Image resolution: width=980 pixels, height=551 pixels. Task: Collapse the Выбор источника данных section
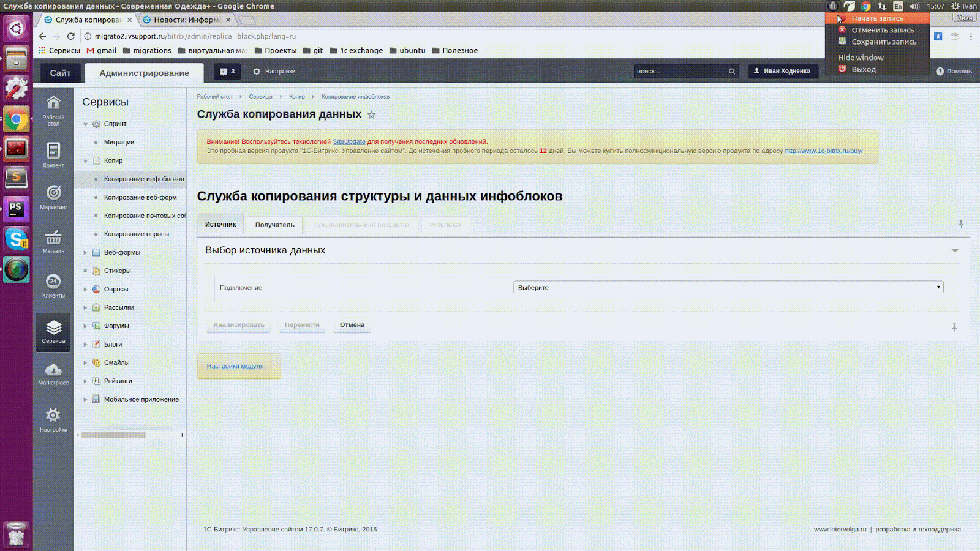954,250
